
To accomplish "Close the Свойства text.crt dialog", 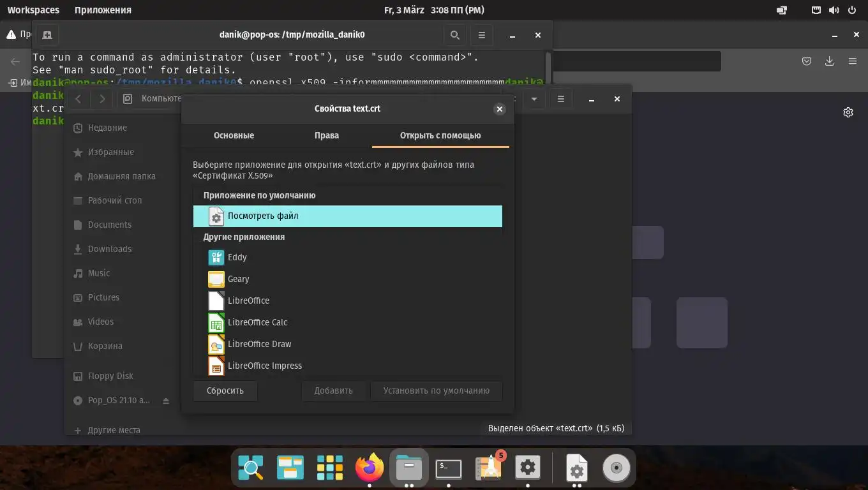I will click(x=500, y=109).
